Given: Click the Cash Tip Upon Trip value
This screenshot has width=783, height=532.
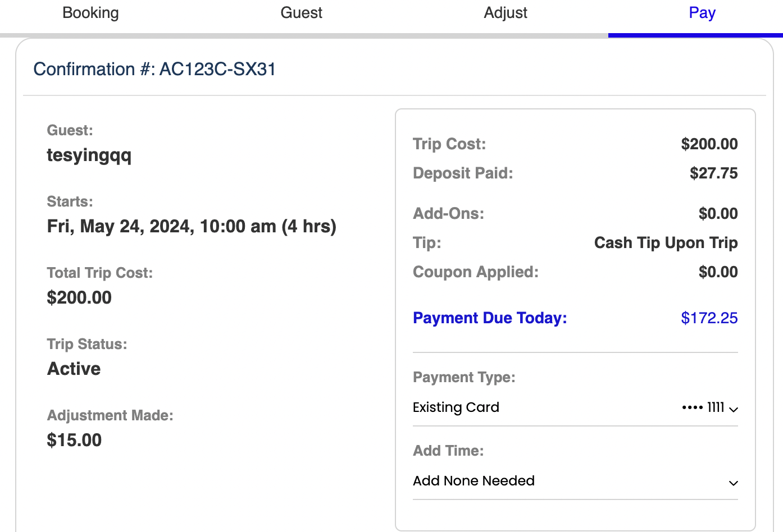Looking at the screenshot, I should pyautogui.click(x=666, y=243).
